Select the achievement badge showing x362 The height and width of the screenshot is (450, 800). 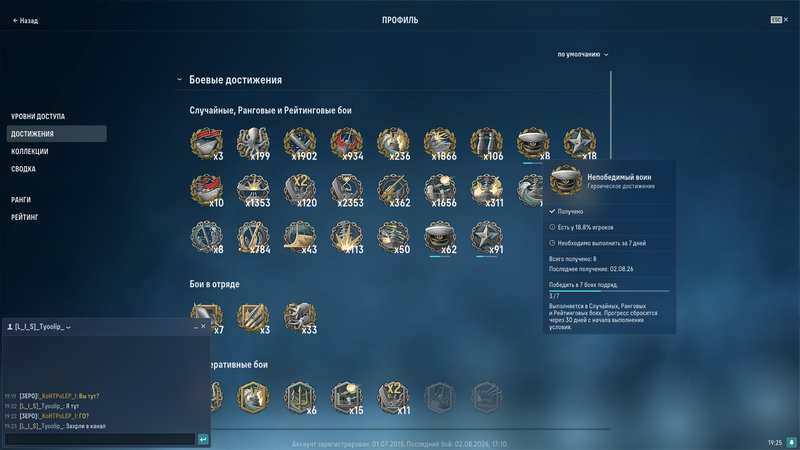[x=393, y=190]
